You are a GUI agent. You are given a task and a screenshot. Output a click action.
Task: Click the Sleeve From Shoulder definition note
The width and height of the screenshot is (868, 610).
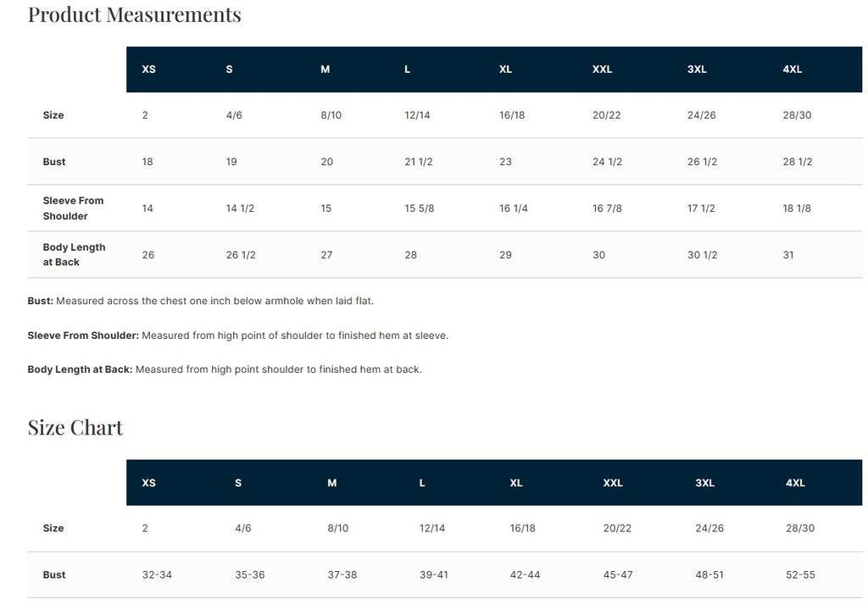pyautogui.click(x=237, y=335)
